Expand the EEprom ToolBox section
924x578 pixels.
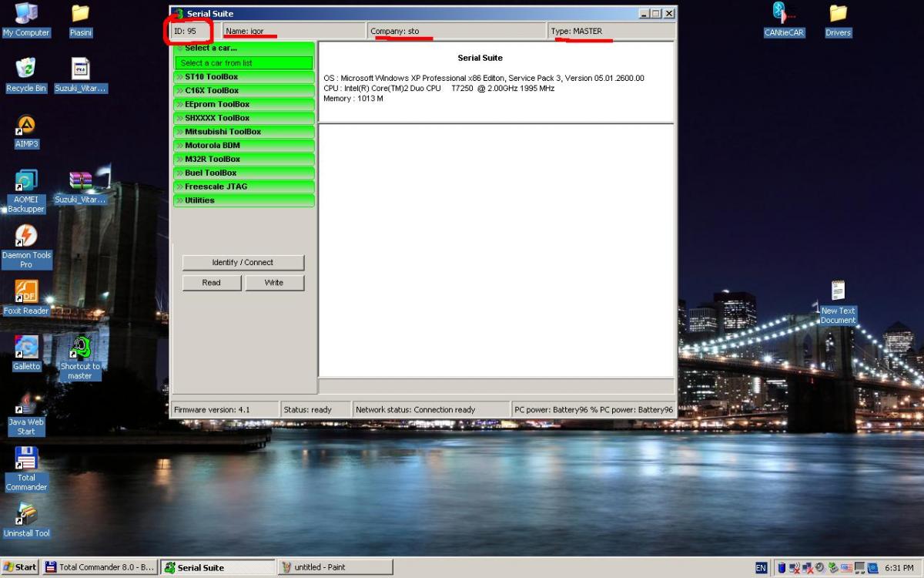tap(244, 104)
